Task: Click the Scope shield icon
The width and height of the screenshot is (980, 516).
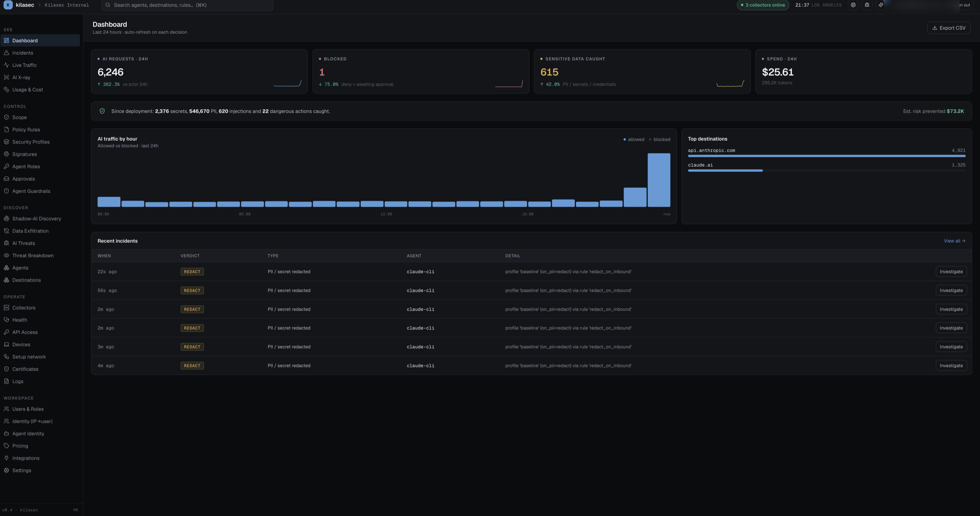Action: (x=7, y=117)
